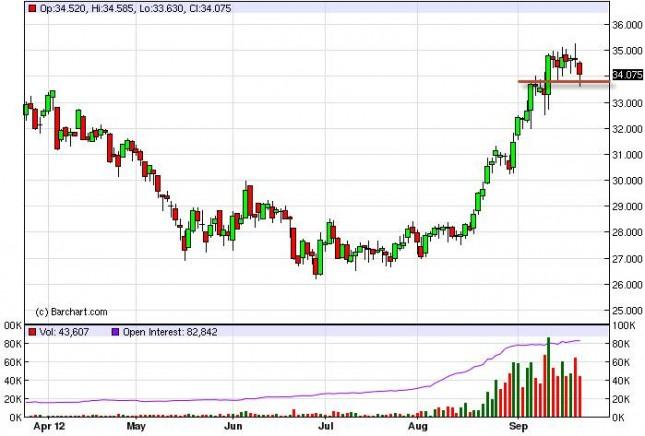Click the 26.000 price axis label
This screenshot has width=645, height=436.
point(628,285)
